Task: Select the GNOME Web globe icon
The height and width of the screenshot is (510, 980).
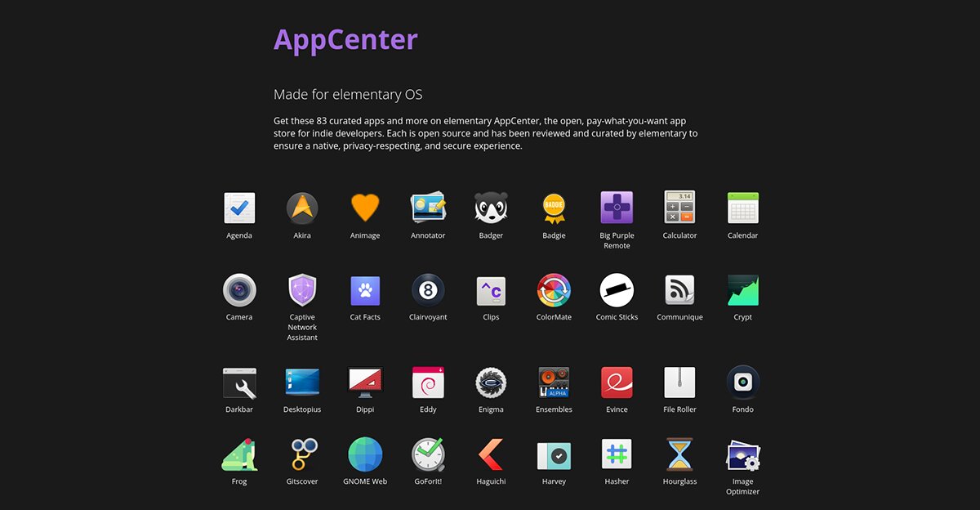Action: tap(365, 454)
